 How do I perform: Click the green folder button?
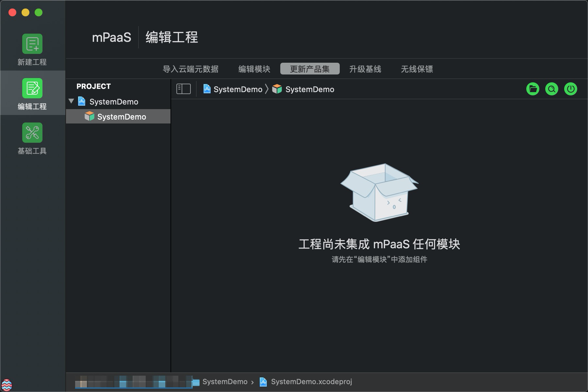point(533,89)
